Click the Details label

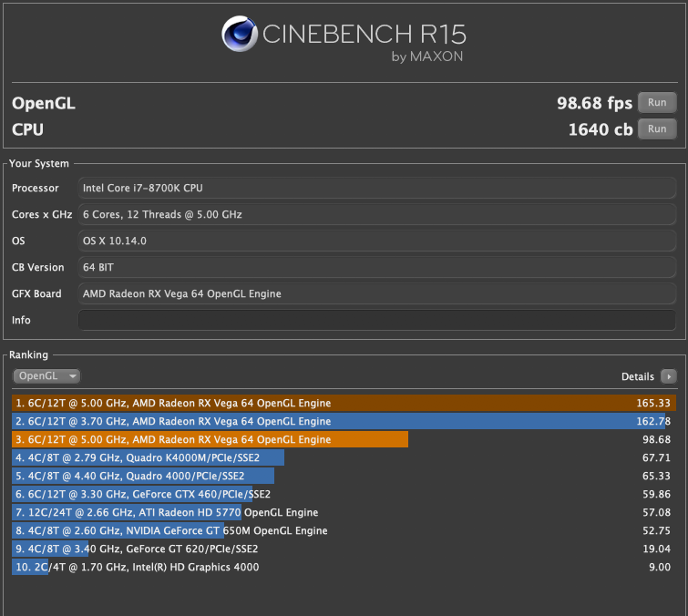(638, 376)
